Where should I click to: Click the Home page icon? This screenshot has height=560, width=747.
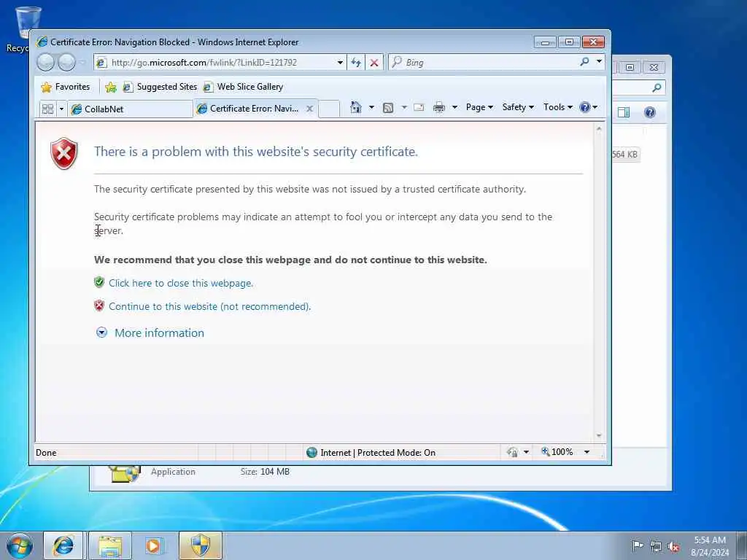(355, 107)
